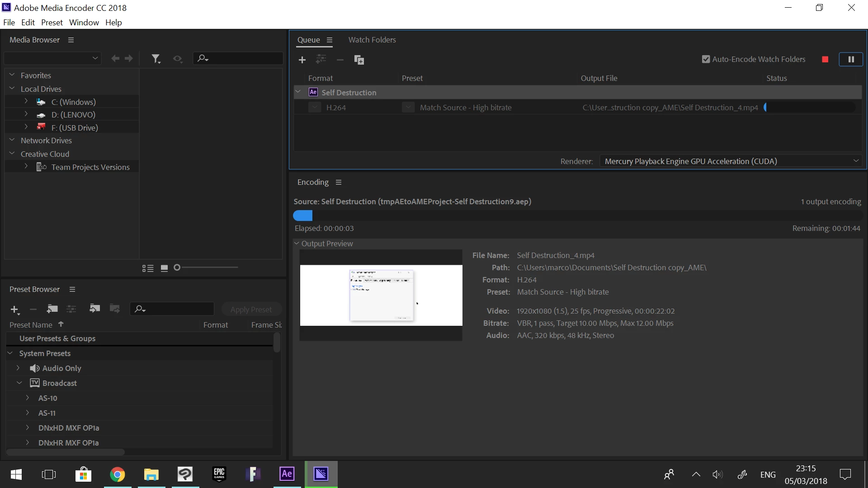The height and width of the screenshot is (488, 868).
Task: Switch Media Browser to list view
Action: 148,268
